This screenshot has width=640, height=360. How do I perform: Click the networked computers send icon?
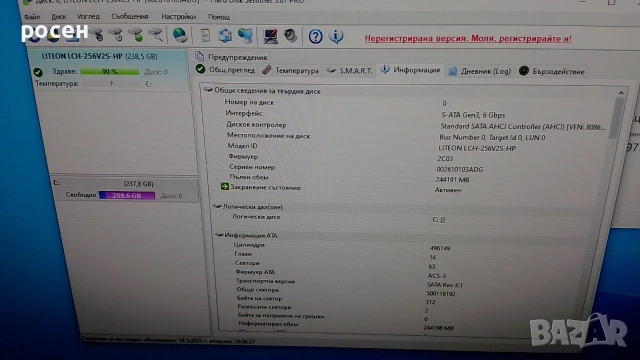[x=245, y=36]
